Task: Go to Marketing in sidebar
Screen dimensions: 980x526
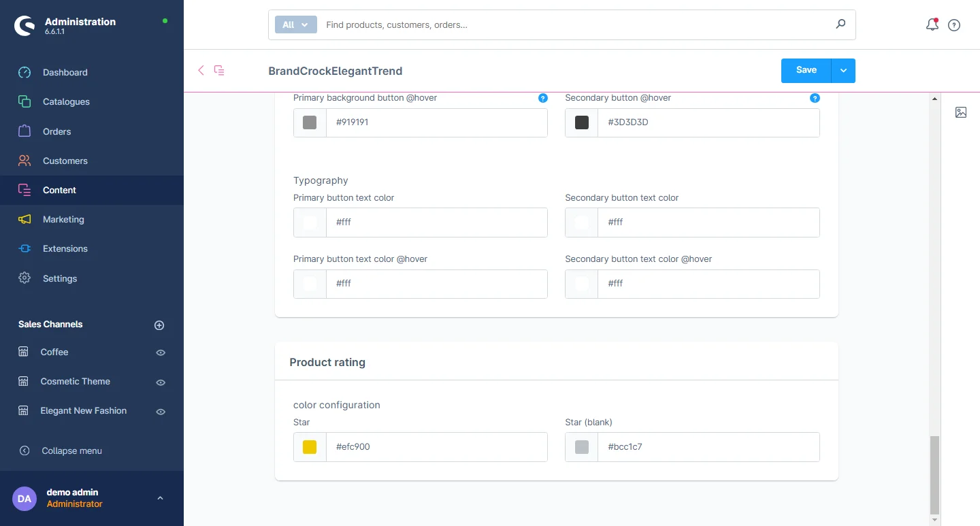Action: pos(63,220)
